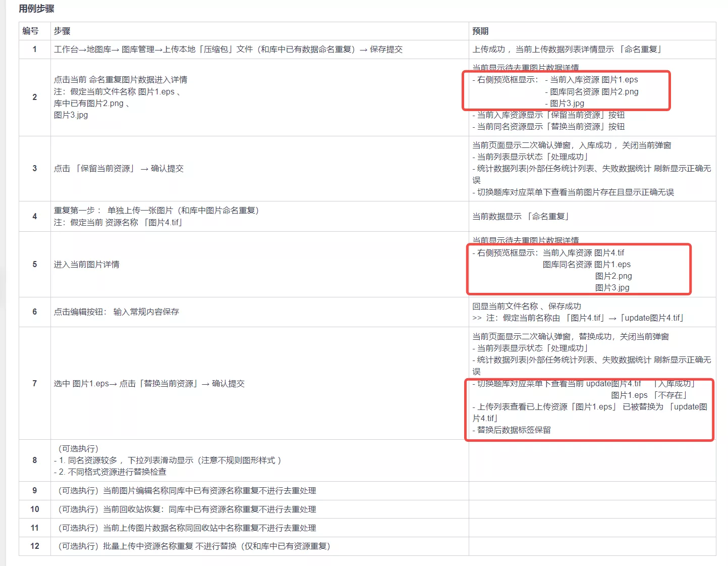Click text 当前数据显示「命名重复」
The image size is (728, 566).
coord(521,217)
